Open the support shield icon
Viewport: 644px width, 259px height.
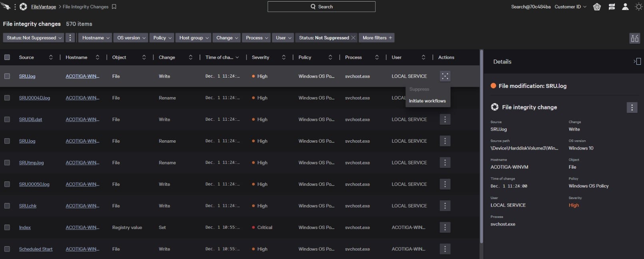pyautogui.click(x=597, y=7)
